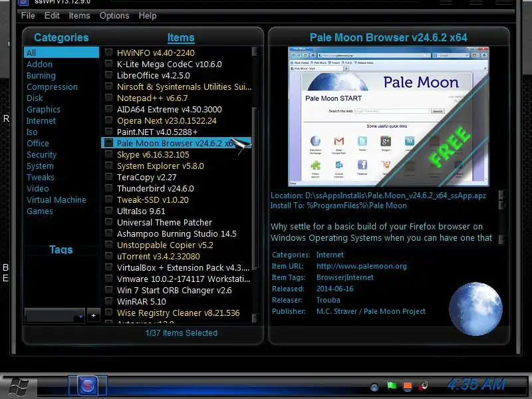This screenshot has height=399, width=532.
Task: Click the Pale Moon globe logo
Action: (475, 309)
